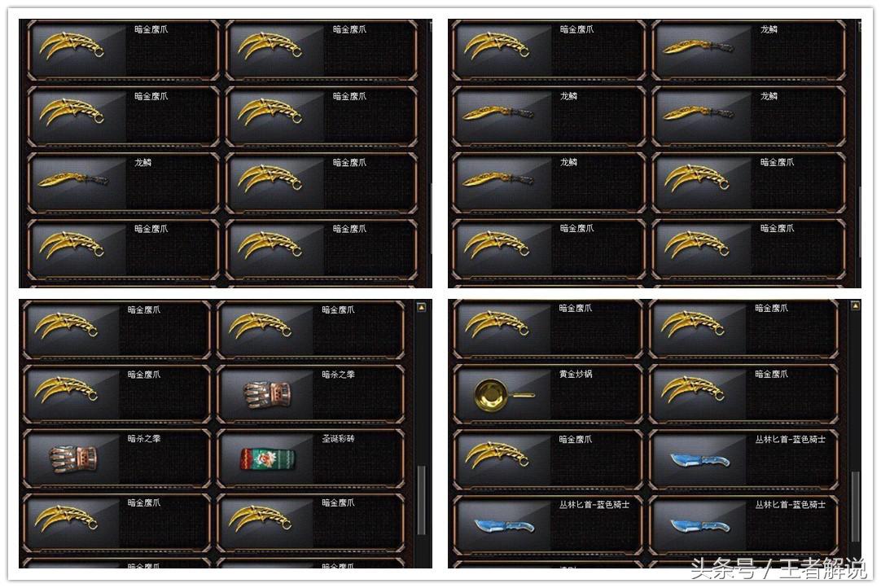The width and height of the screenshot is (881, 588).
Task: Pick the 暗金鹰爪 claw right of top-left 龙鳞
Action: pyautogui.click(x=270, y=178)
